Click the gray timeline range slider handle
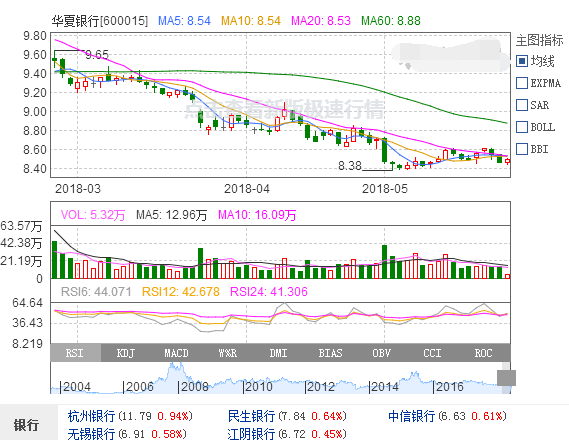The image size is (569, 440). point(506,378)
